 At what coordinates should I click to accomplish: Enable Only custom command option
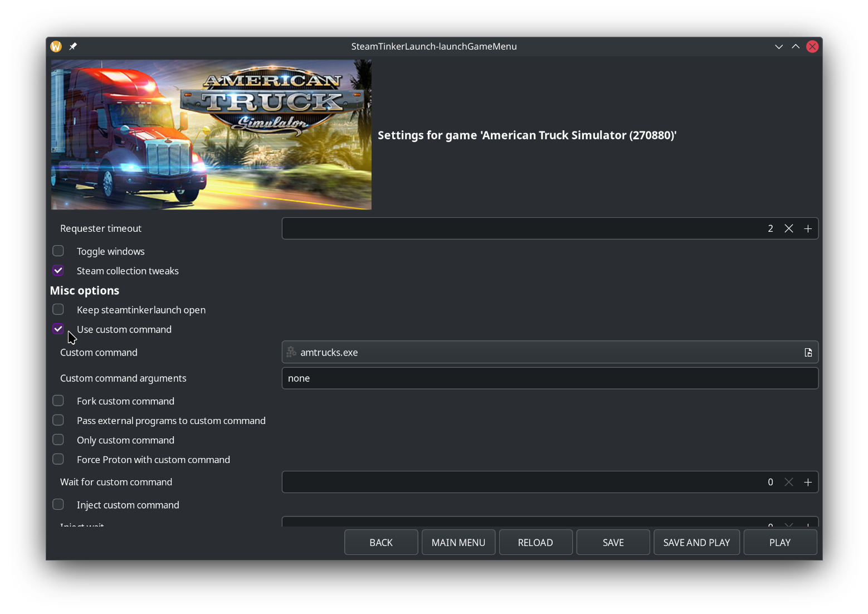pos(58,440)
